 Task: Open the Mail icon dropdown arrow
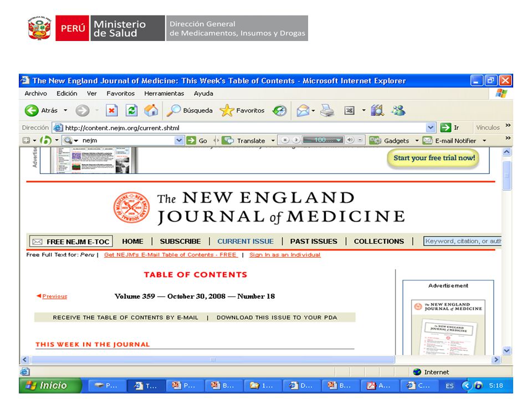(x=313, y=111)
